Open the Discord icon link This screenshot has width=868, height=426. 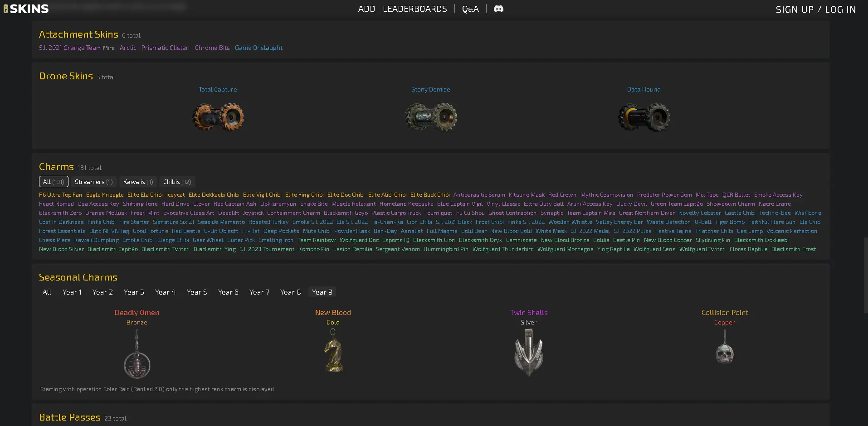coord(498,9)
